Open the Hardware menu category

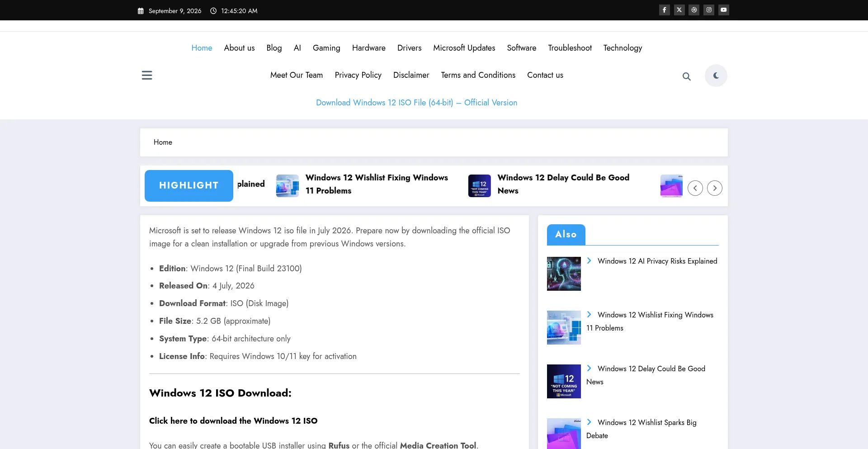coord(369,48)
